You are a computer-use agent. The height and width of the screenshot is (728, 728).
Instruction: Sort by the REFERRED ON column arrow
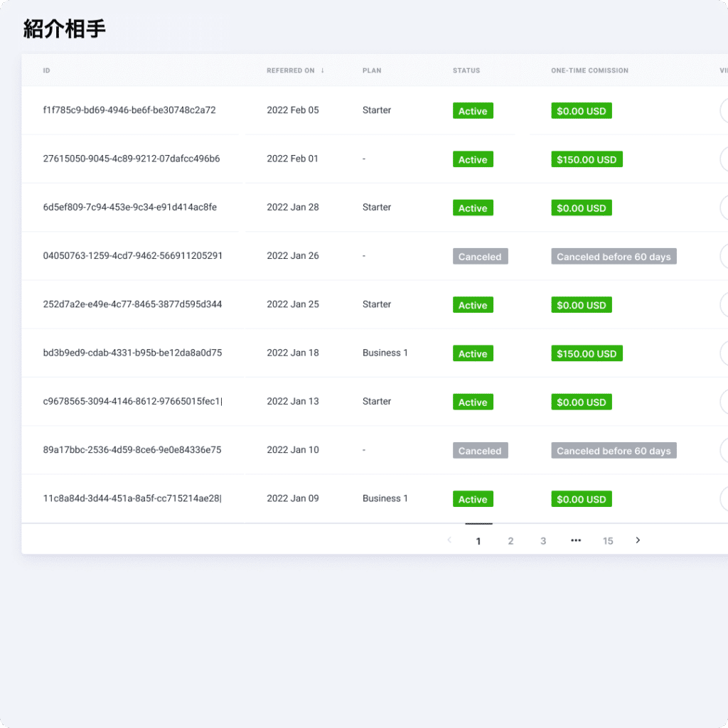321,70
